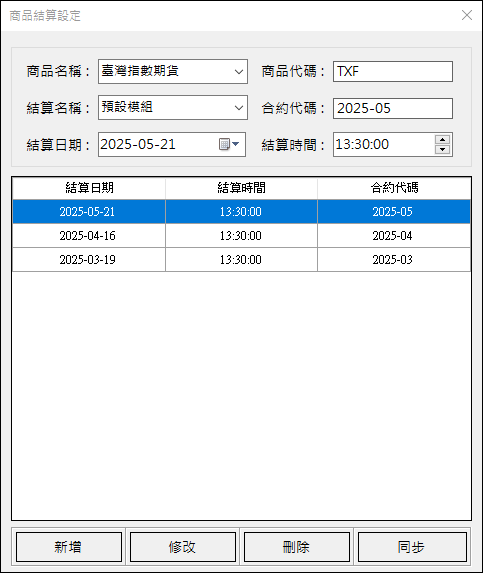Sort by the 結算日期 column header
Viewport: 483px width, 573px height.
click(89, 188)
